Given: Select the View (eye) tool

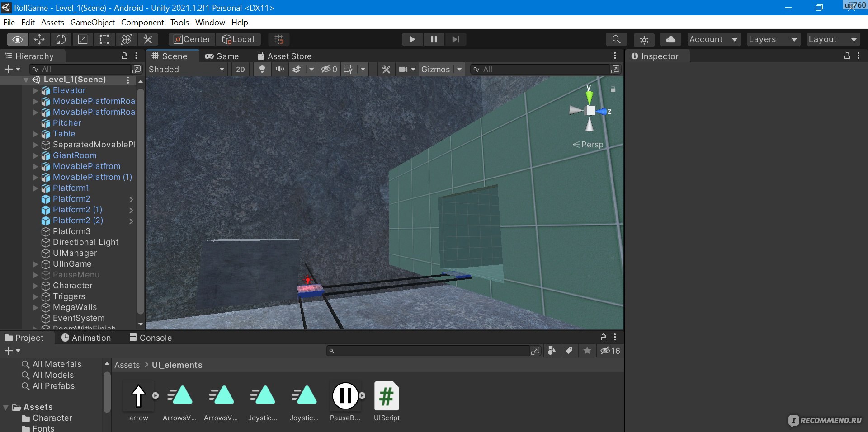Looking at the screenshot, I should tap(18, 39).
